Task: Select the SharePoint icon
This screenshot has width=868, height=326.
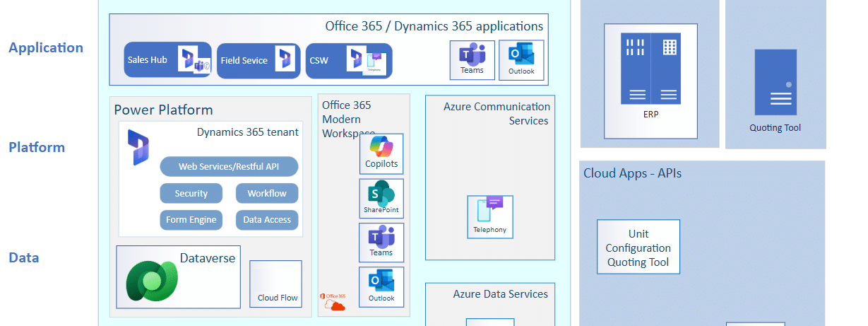Action: click(381, 195)
